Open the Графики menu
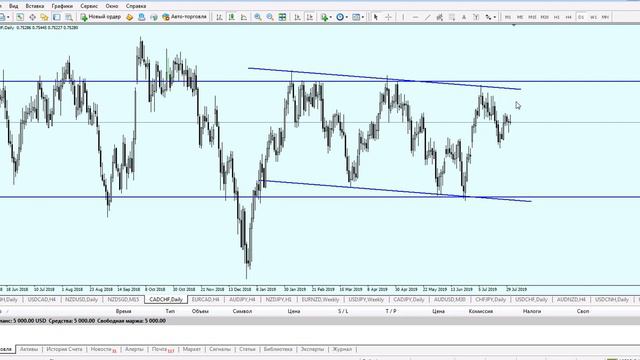The image size is (640, 360). point(62,6)
